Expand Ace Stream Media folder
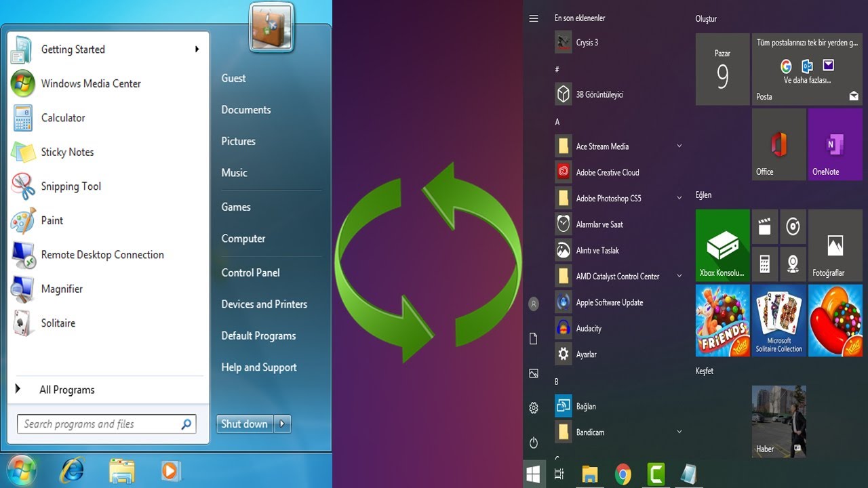 679,146
